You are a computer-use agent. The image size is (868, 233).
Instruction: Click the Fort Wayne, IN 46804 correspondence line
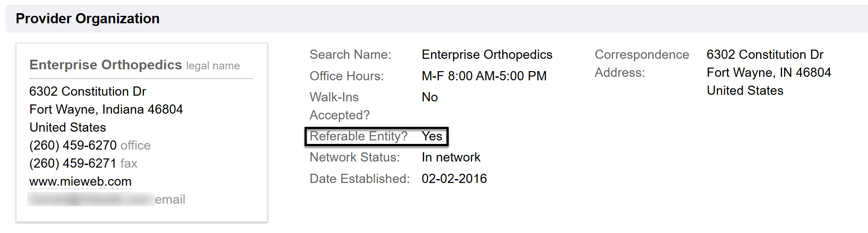pyautogui.click(x=769, y=72)
